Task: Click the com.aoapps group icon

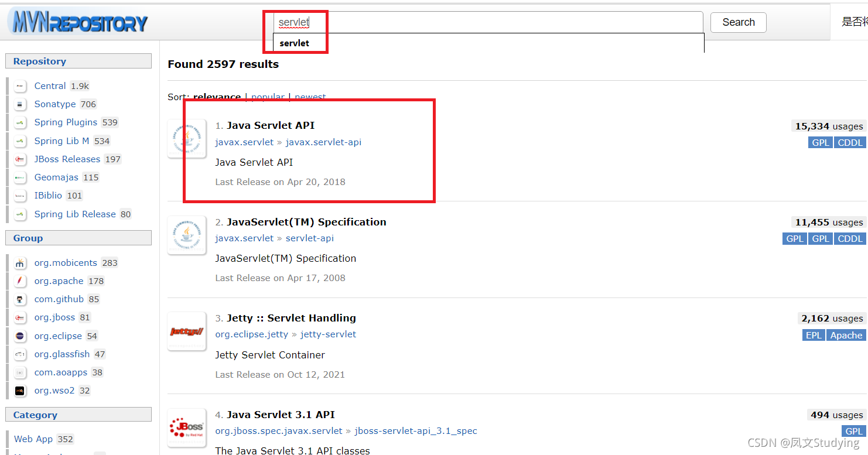Action: [20, 372]
